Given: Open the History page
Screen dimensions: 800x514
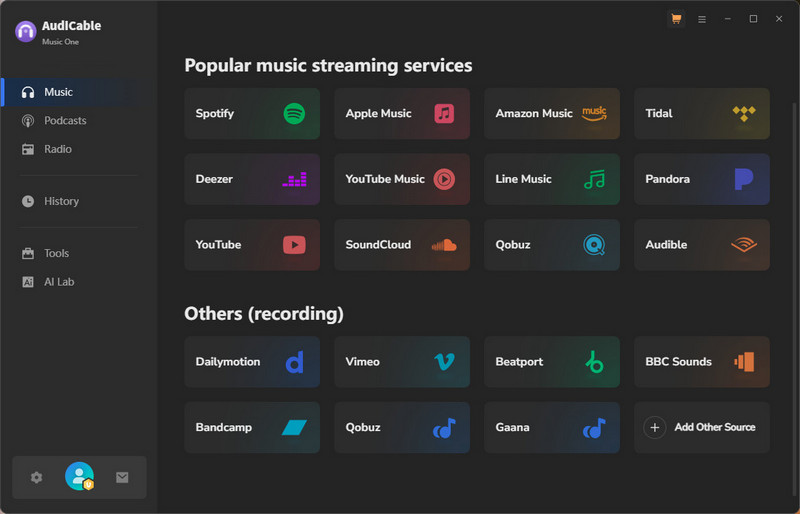Looking at the screenshot, I should [61, 201].
